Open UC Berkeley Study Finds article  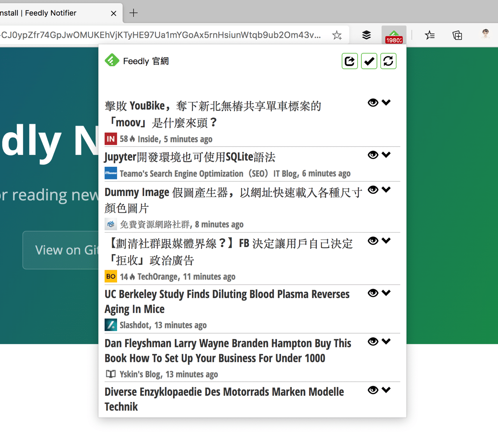click(227, 301)
